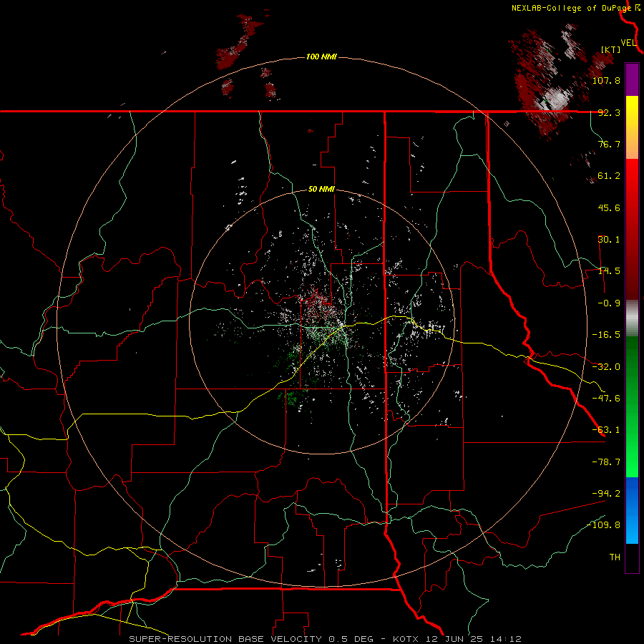
Task: Select the -78.7 legend value
Action: (x=606, y=462)
